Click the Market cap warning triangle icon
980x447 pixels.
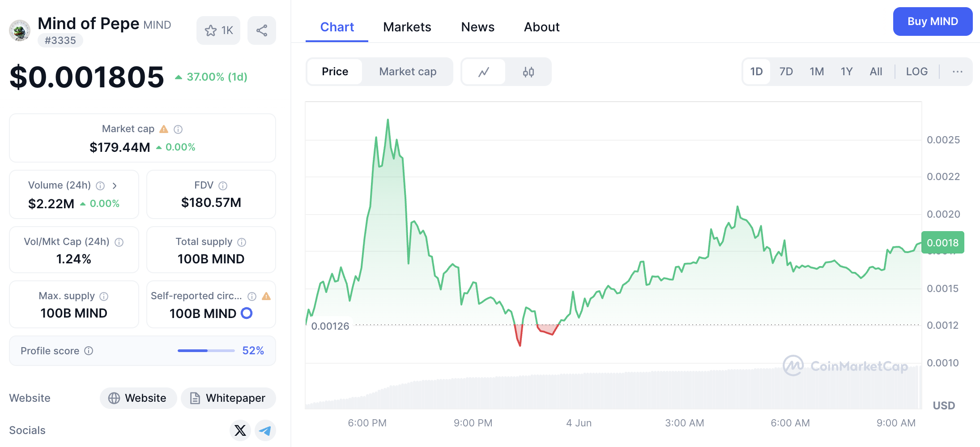click(x=164, y=129)
